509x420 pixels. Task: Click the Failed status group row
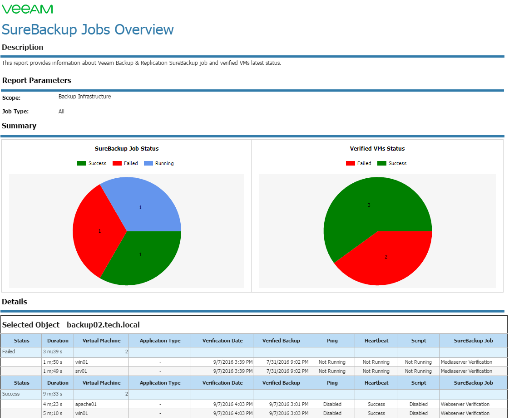(x=254, y=352)
